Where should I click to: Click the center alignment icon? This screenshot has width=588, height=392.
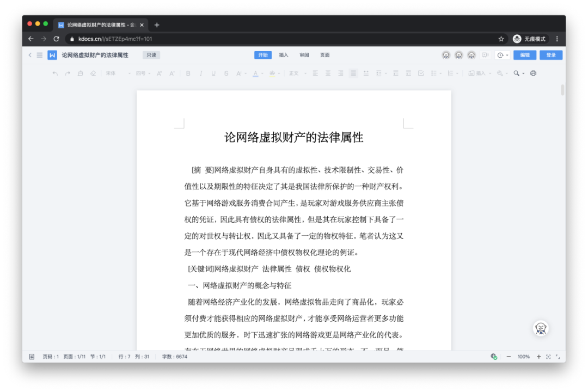click(x=329, y=73)
